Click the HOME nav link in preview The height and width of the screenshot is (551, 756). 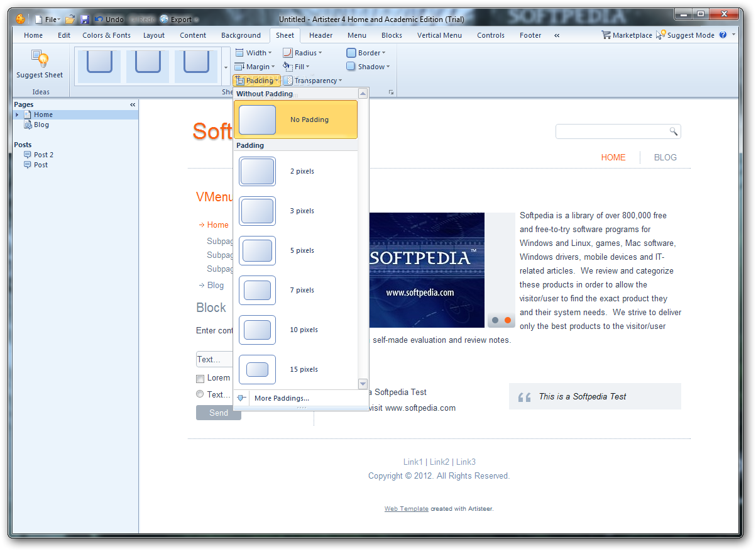pos(613,157)
